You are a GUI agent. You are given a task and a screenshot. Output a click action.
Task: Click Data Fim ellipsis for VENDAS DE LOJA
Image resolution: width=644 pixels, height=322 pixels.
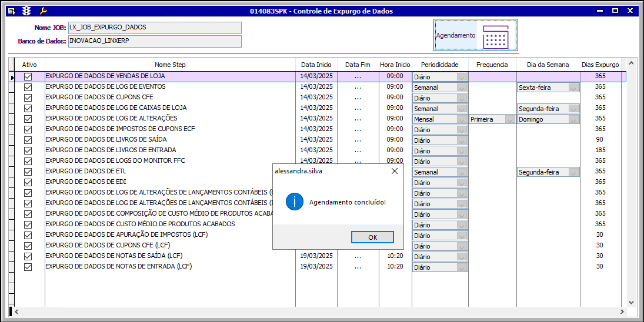358,76
